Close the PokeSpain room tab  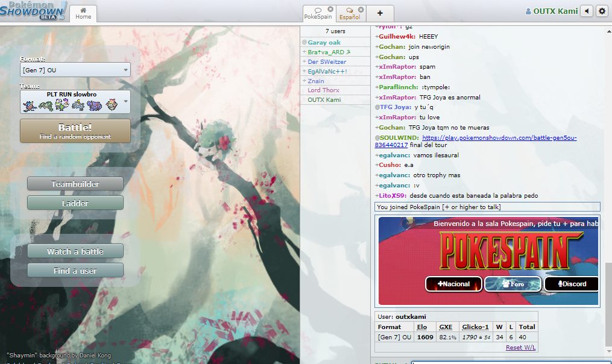tap(330, 9)
